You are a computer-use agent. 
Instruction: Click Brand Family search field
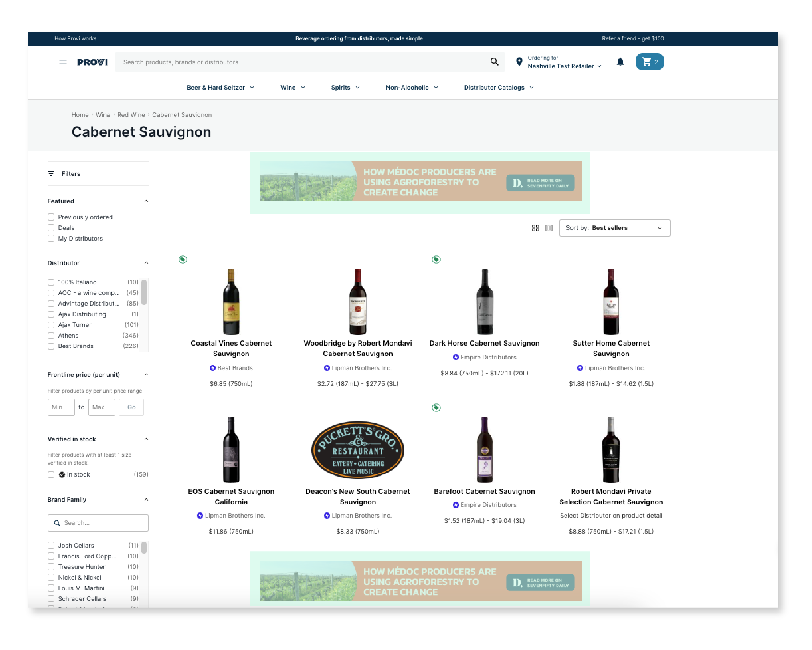point(98,523)
